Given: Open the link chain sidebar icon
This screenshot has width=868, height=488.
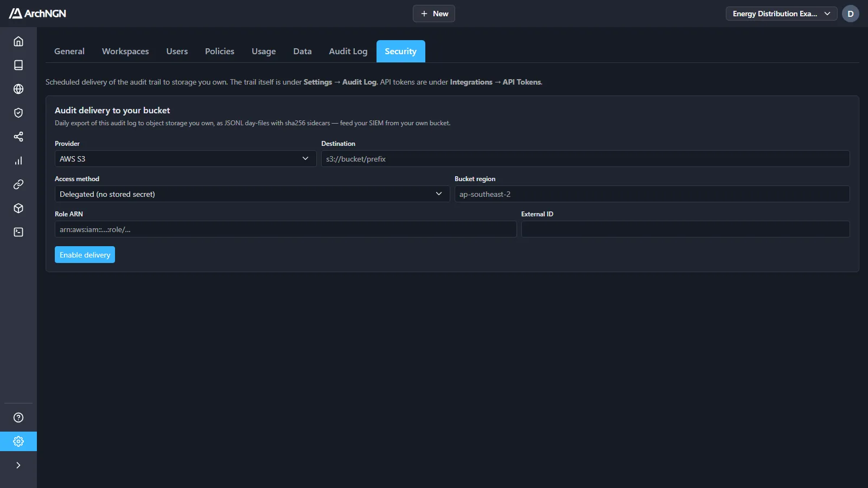Looking at the screenshot, I should [x=18, y=184].
